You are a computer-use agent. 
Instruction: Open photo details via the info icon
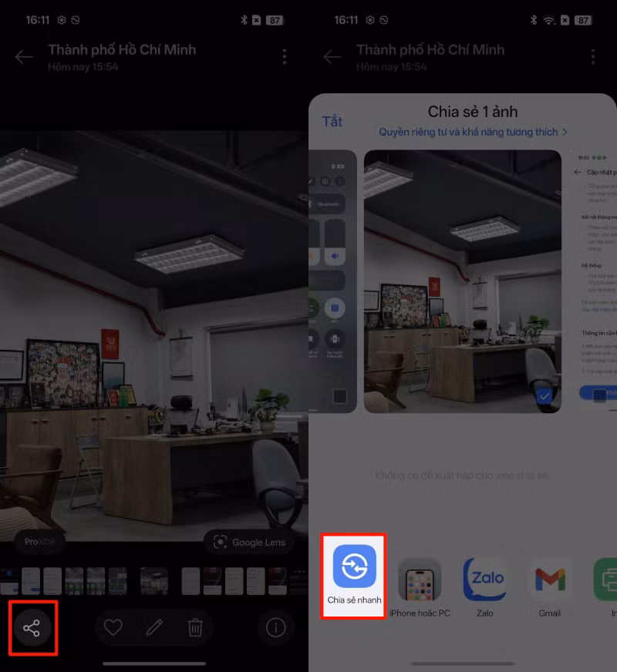275,628
